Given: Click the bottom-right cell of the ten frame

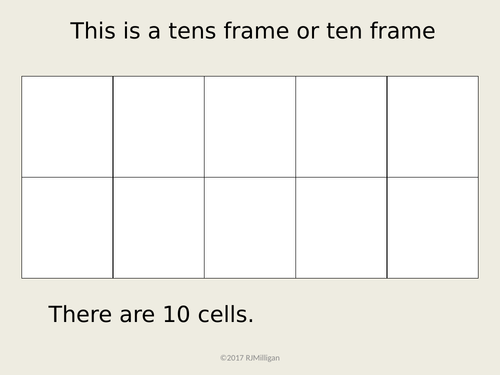Looking at the screenshot, I should pyautogui.click(x=433, y=228).
